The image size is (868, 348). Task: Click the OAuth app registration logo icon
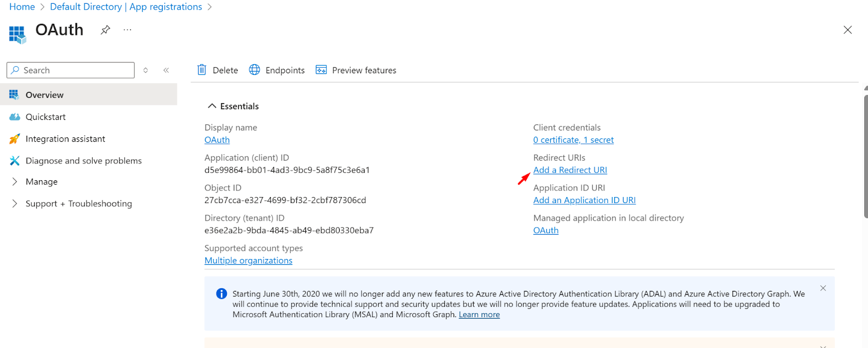point(17,34)
